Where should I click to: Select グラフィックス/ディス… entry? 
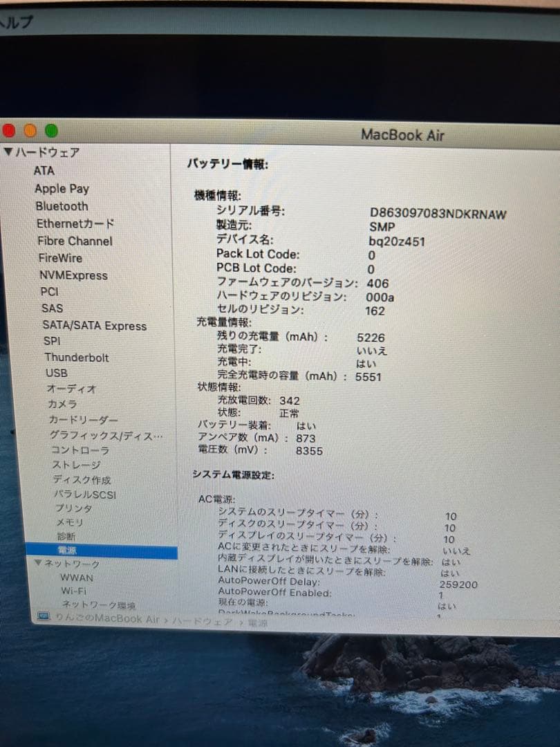(x=106, y=436)
